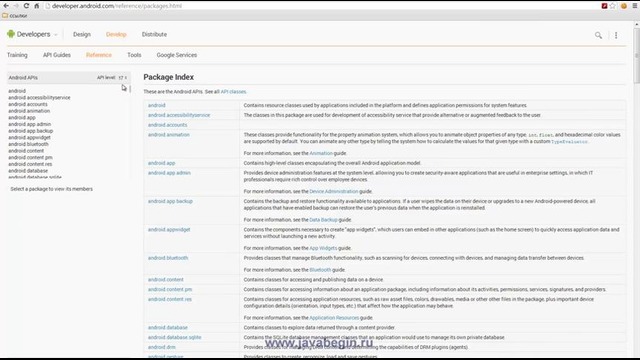Click the Application Resources guide link
Image resolution: width=640 pixels, height=360 pixels.
click(334, 318)
